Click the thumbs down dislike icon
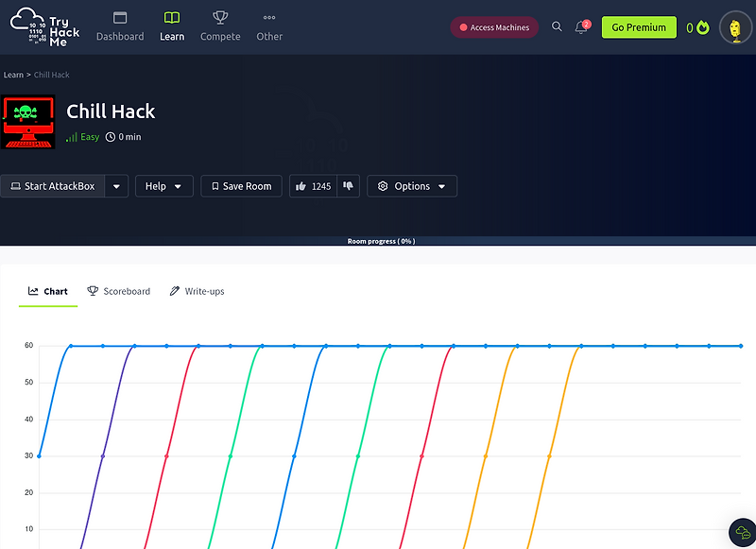The image size is (756, 549). pos(346,185)
